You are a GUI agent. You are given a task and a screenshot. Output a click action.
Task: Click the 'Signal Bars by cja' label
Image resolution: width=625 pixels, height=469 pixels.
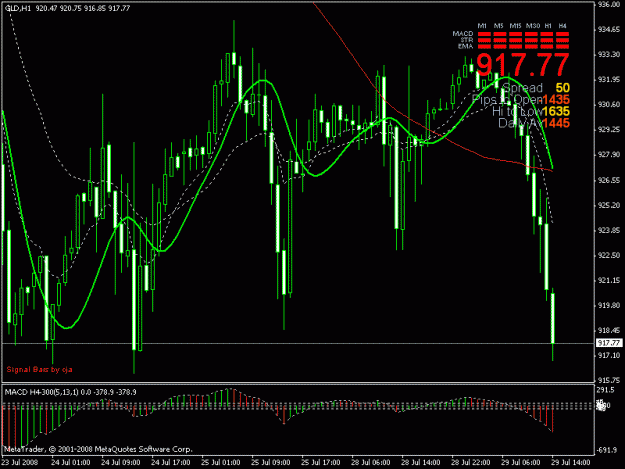point(39,369)
